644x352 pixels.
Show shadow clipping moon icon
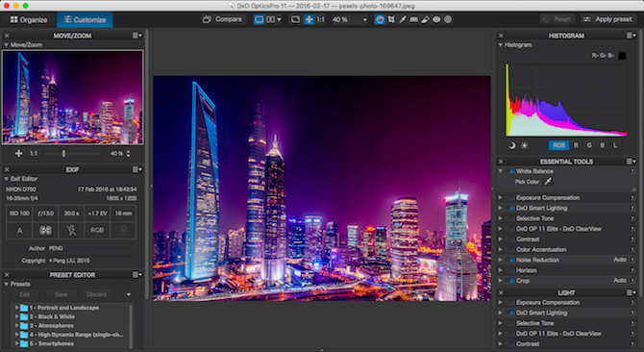(x=512, y=145)
